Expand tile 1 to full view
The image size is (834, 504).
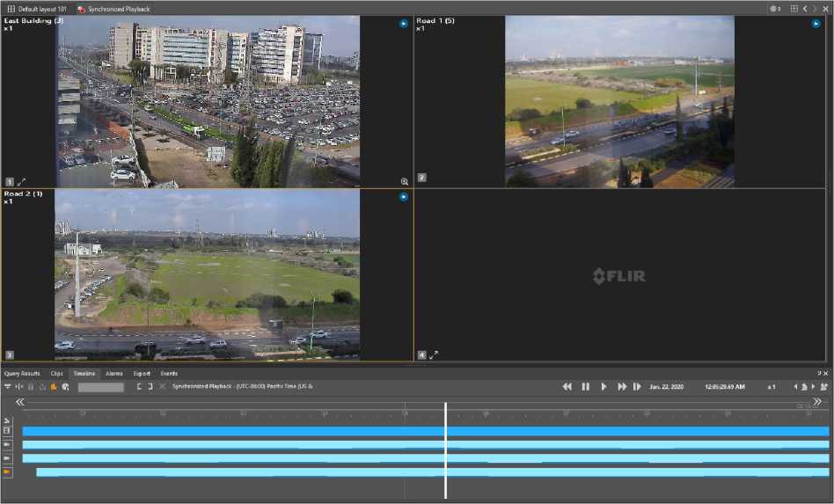[x=22, y=181]
